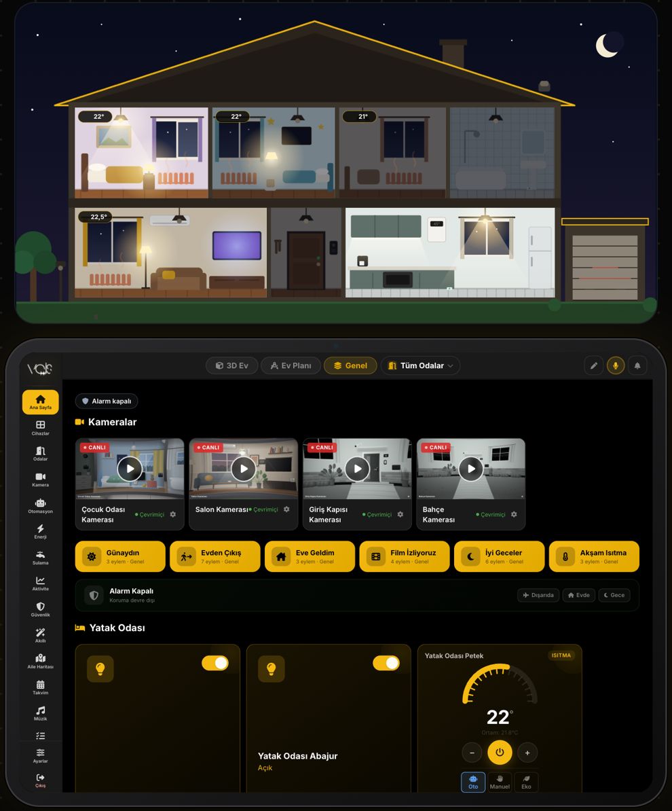Viewport: 672px width, 811px height.
Task: Toggle the Yatak Odası Abajur switch
Action: coord(386,663)
